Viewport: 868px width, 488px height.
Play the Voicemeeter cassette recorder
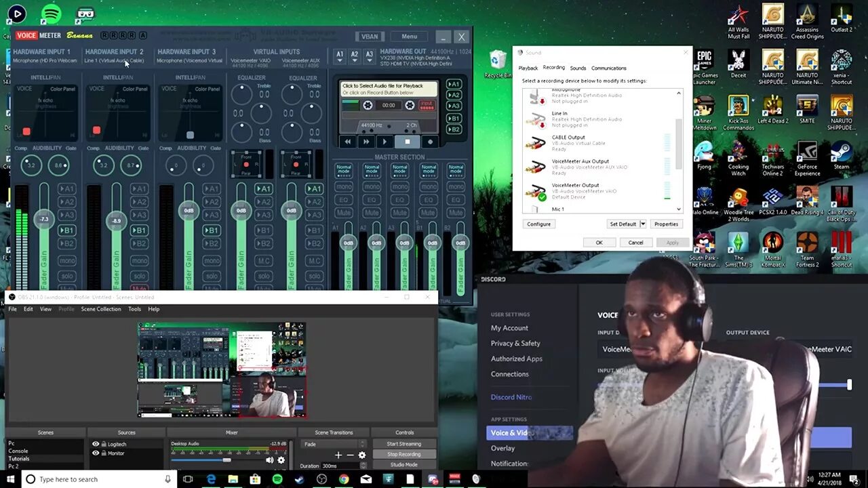tap(384, 142)
